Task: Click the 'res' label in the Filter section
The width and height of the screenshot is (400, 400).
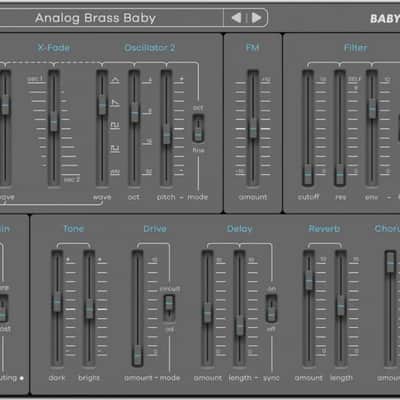Action: pos(340,198)
